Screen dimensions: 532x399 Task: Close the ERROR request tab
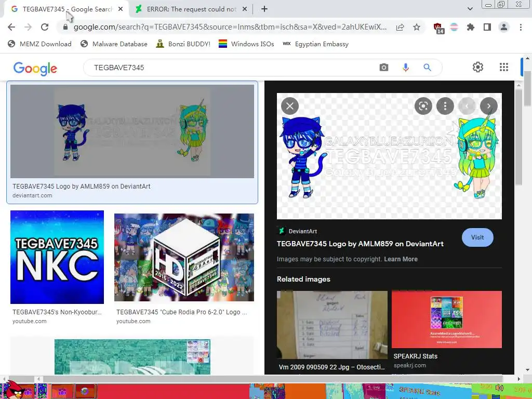coord(245,9)
